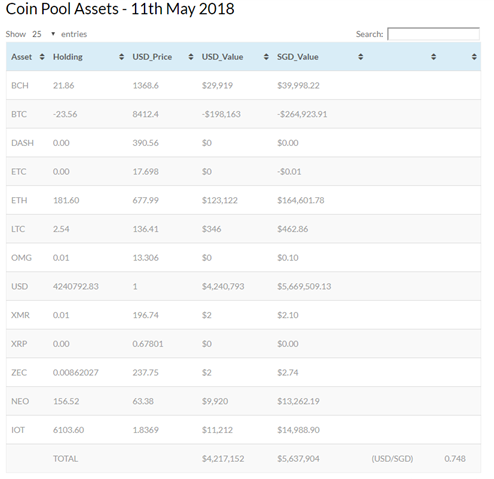
Task: Click XMR price 196.74
Action: tap(146, 315)
